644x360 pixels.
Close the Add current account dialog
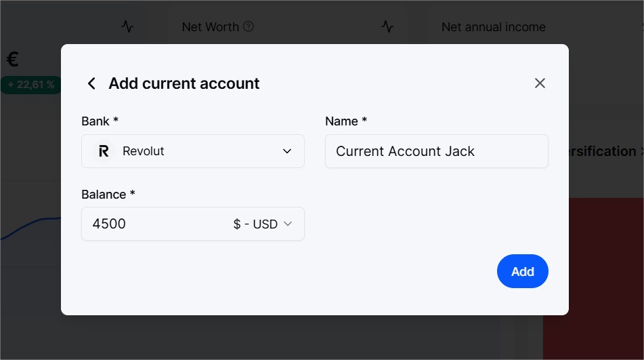(540, 83)
